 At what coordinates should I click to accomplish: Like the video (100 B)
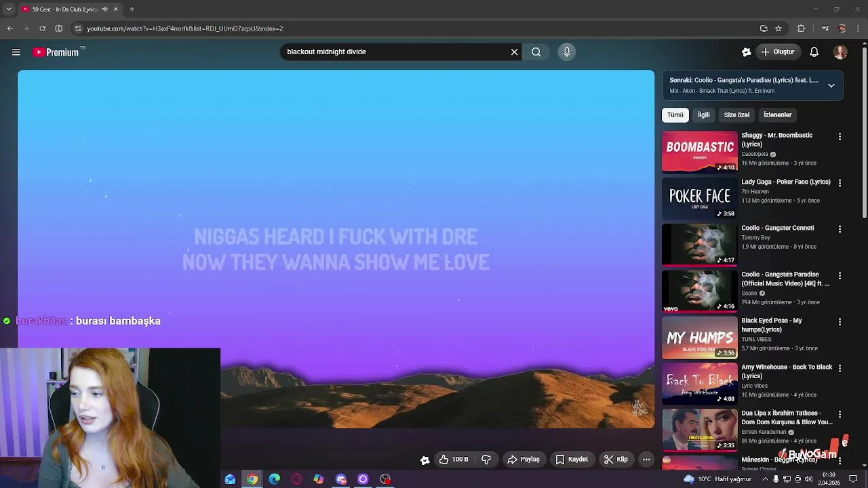(454, 460)
